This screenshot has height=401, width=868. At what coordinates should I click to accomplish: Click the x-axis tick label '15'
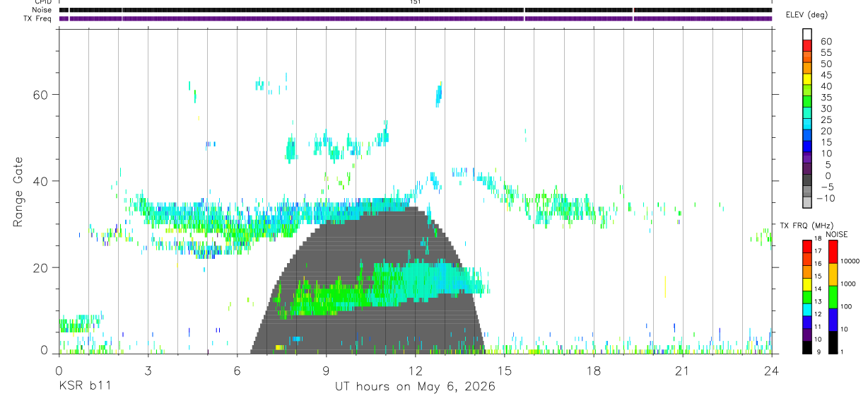(504, 371)
